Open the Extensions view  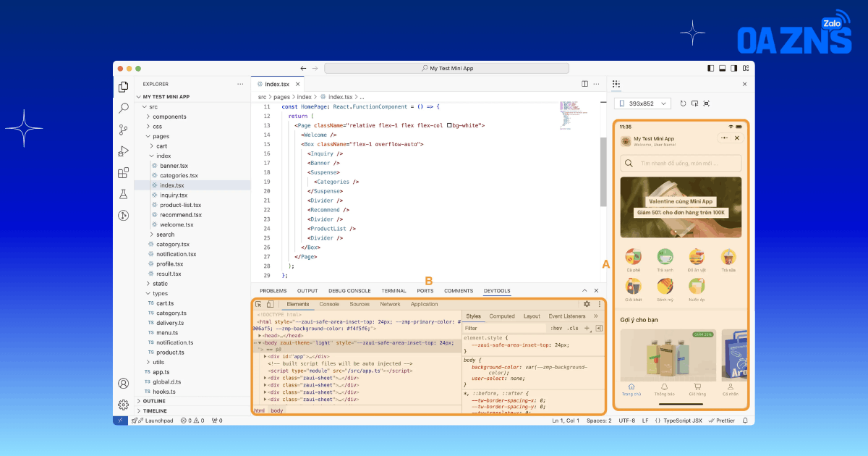click(124, 173)
